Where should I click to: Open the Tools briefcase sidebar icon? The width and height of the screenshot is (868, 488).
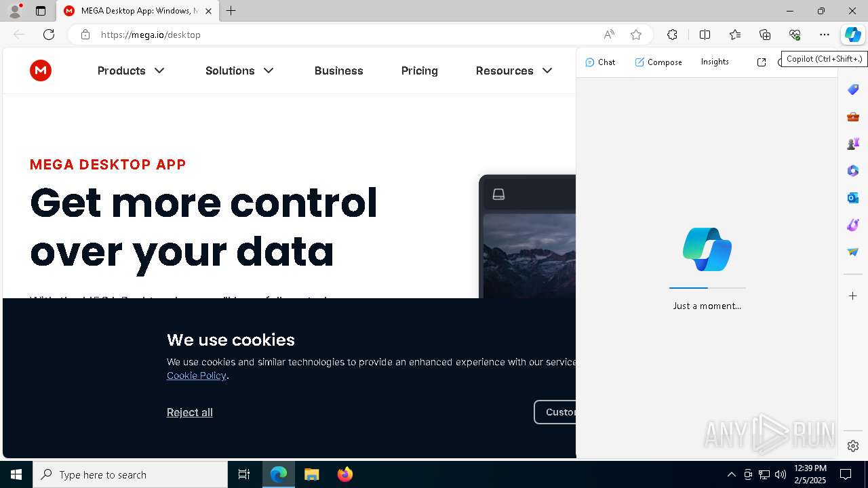853,117
